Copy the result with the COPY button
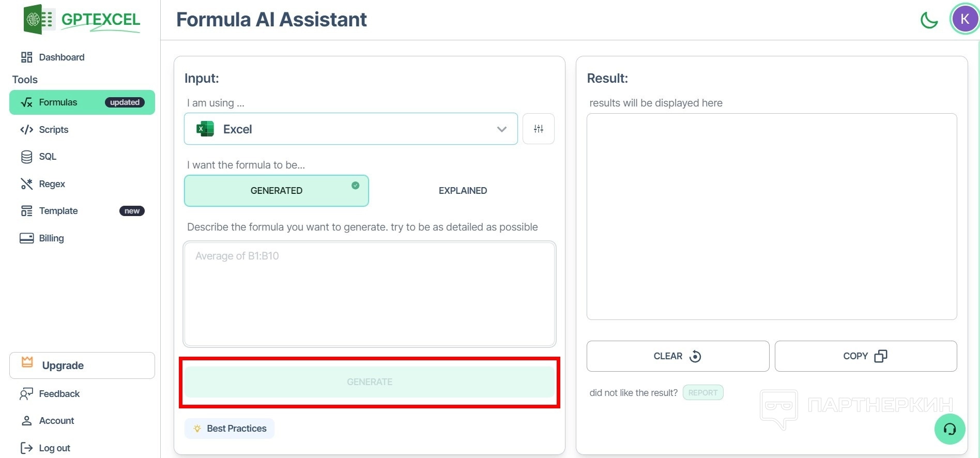Screen dimensions: 980x458 (x=865, y=356)
